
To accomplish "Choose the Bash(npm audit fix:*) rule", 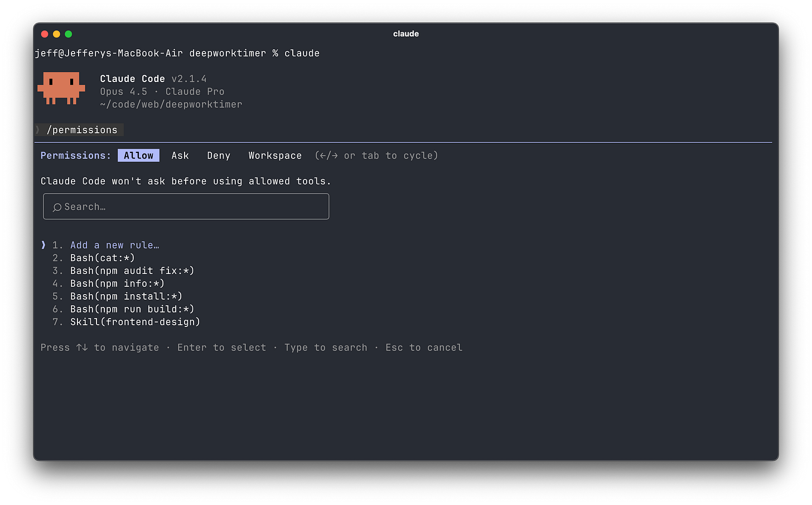I will tap(132, 270).
